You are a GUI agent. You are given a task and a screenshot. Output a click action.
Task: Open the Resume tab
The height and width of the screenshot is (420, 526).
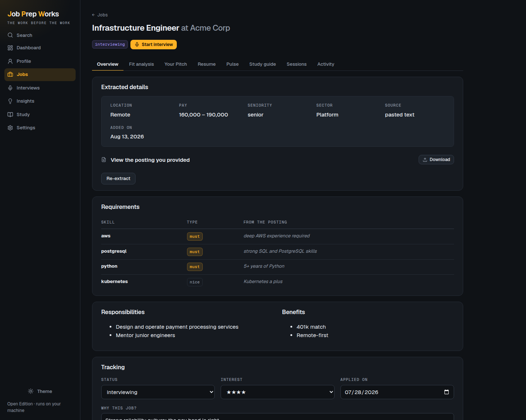point(207,64)
